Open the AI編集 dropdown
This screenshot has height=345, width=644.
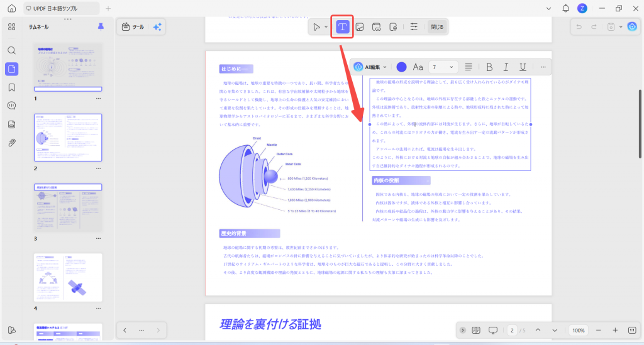coord(370,67)
